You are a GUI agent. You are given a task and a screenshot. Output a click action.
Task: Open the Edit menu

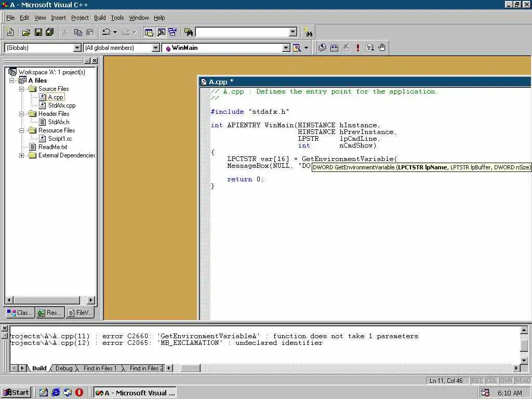point(24,18)
